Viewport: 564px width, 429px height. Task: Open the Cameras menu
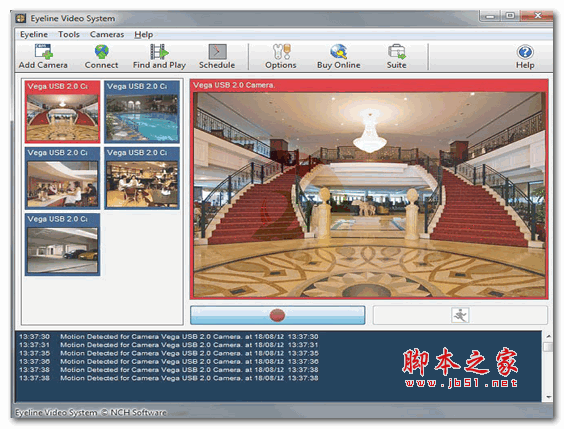point(107,35)
